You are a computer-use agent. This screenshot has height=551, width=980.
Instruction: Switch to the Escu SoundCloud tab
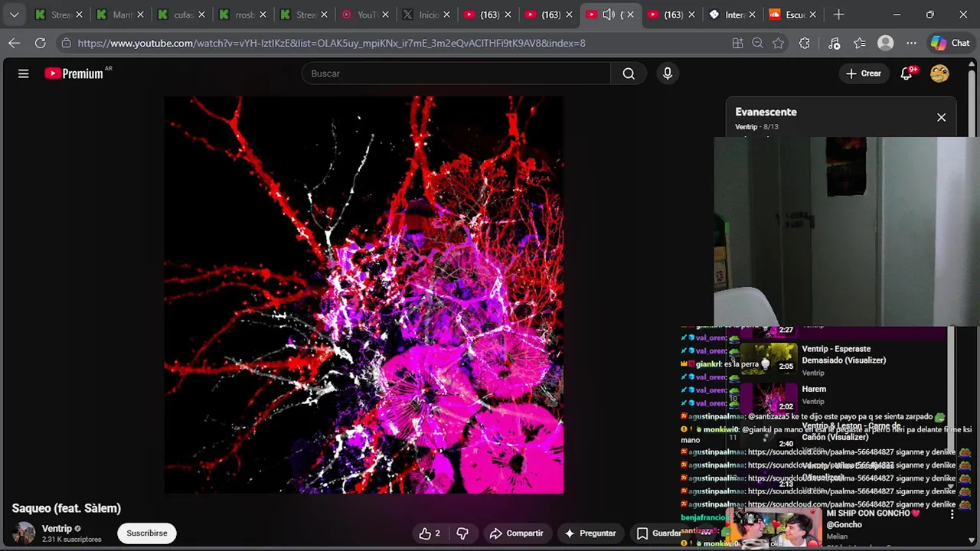click(x=794, y=15)
